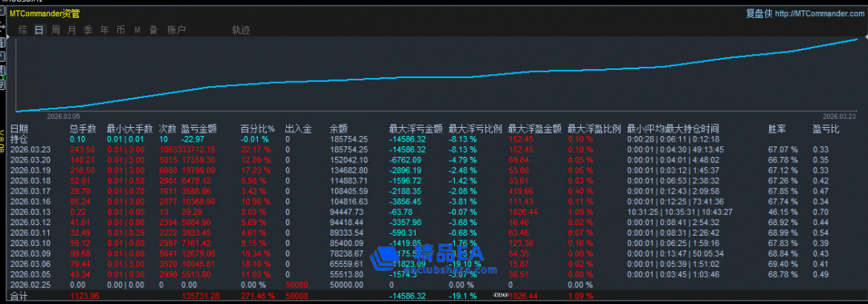Select the 2026.03.16 date row

30,201
